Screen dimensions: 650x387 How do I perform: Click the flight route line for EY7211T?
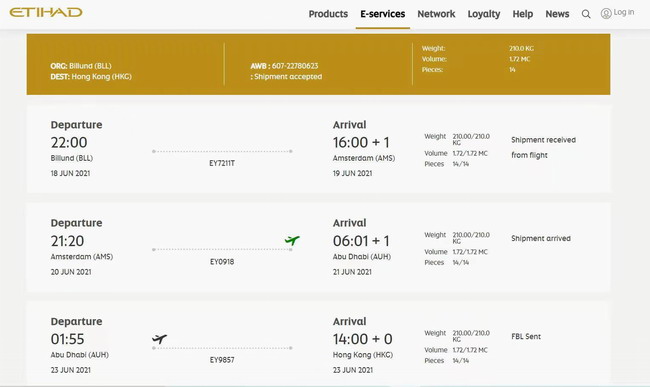[x=222, y=151]
